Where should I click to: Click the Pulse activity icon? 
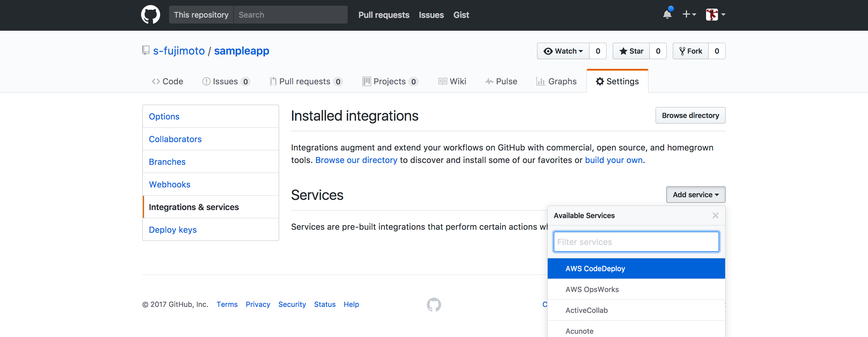click(x=489, y=81)
